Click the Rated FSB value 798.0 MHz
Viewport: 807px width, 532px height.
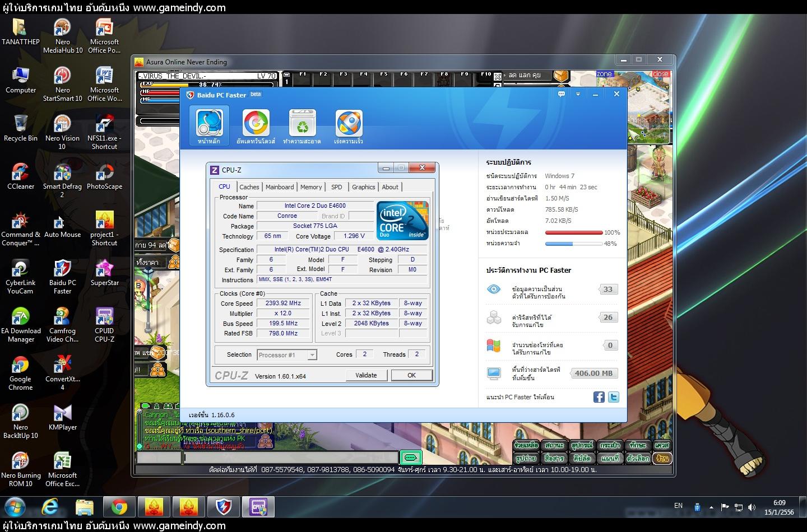click(284, 333)
